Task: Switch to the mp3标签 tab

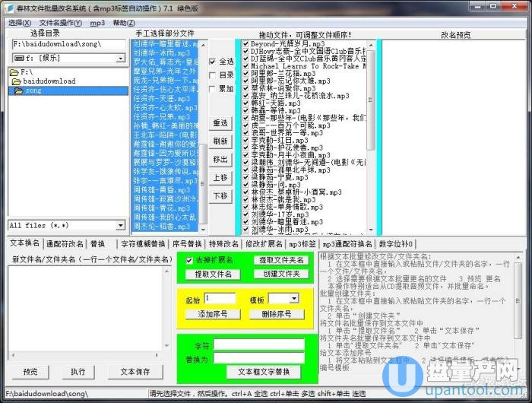Action: [x=302, y=244]
